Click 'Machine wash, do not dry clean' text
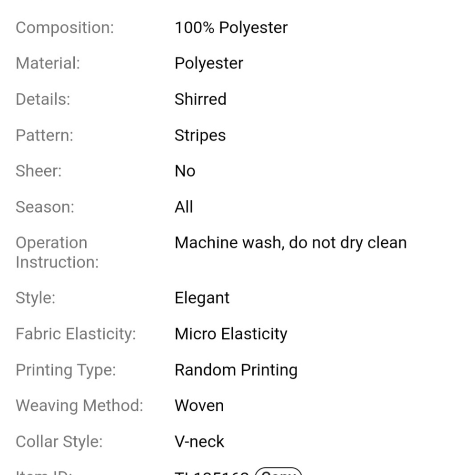Viewport: 476px width, 475px height. pos(290,243)
